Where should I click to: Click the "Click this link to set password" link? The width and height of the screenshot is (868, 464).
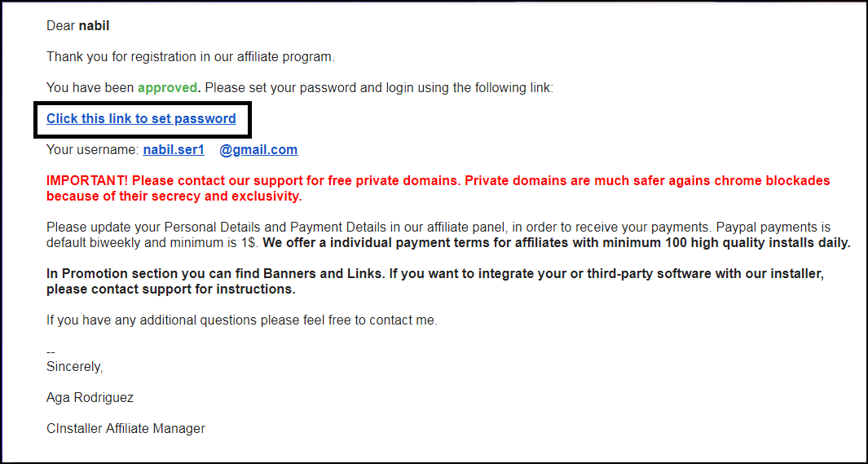[141, 119]
